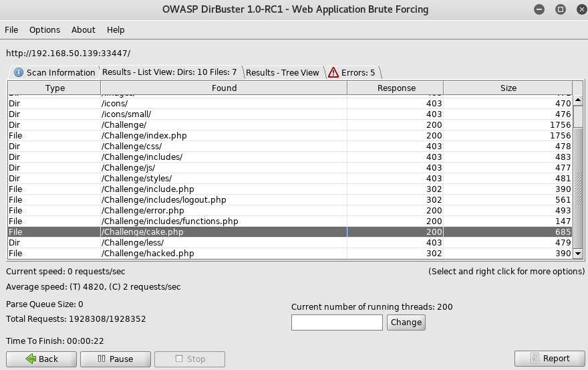The height and width of the screenshot is (370, 588).
Task: Click the Stop button
Action: (x=190, y=359)
